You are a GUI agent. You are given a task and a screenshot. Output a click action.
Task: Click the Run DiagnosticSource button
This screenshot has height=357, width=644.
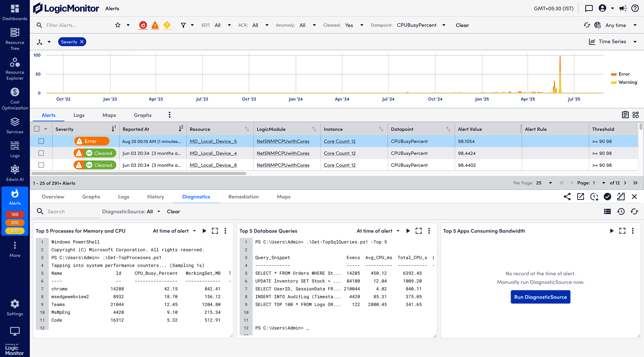click(x=540, y=297)
